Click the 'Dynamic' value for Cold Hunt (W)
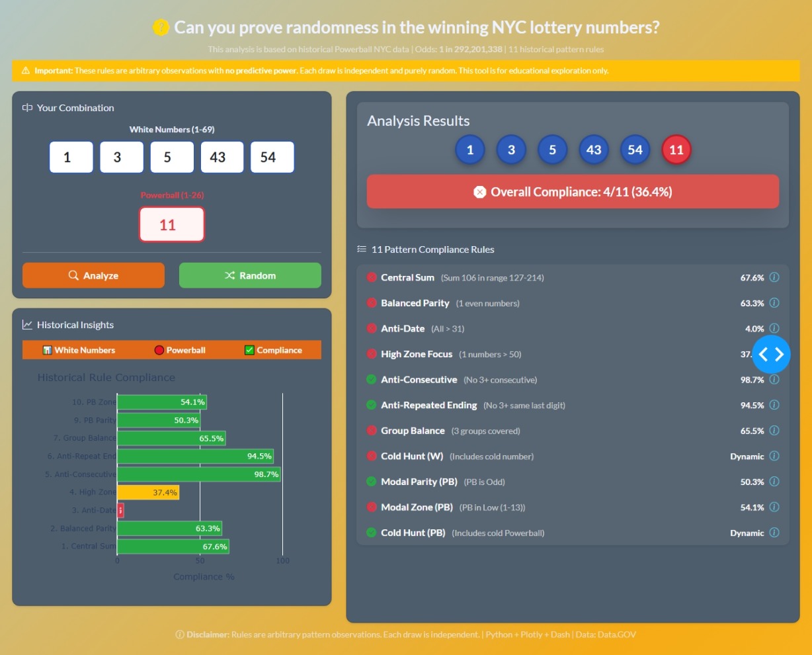This screenshot has width=812, height=655. (747, 456)
